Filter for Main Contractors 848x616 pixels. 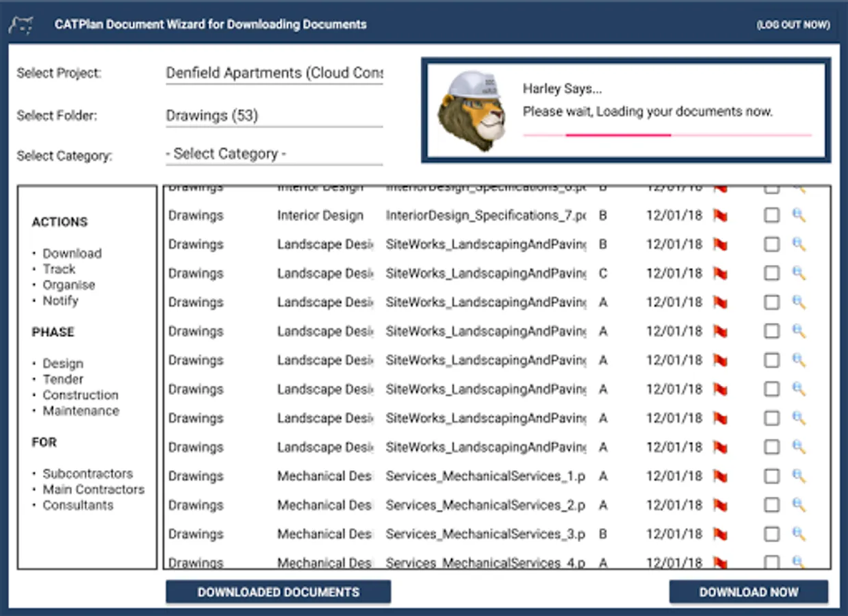tap(94, 489)
